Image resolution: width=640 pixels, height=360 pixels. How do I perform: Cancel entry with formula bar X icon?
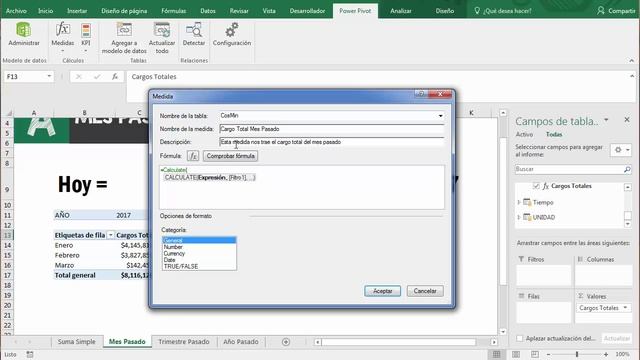(x=79, y=76)
